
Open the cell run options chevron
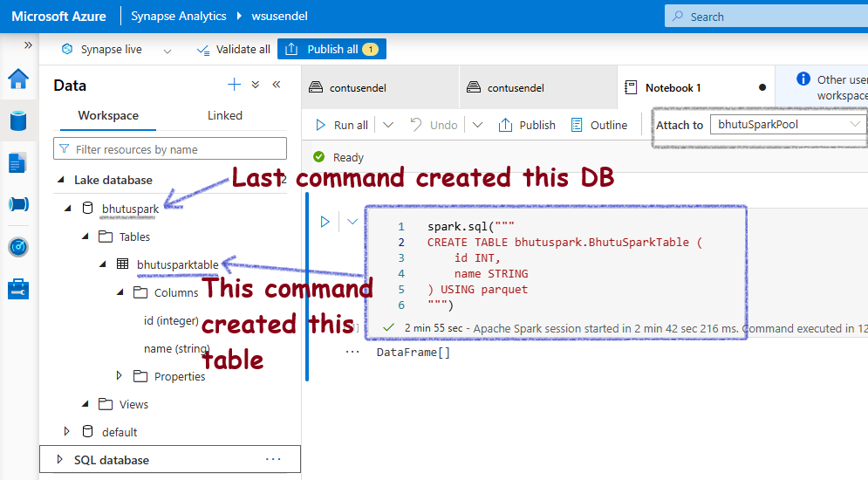pyautogui.click(x=352, y=222)
